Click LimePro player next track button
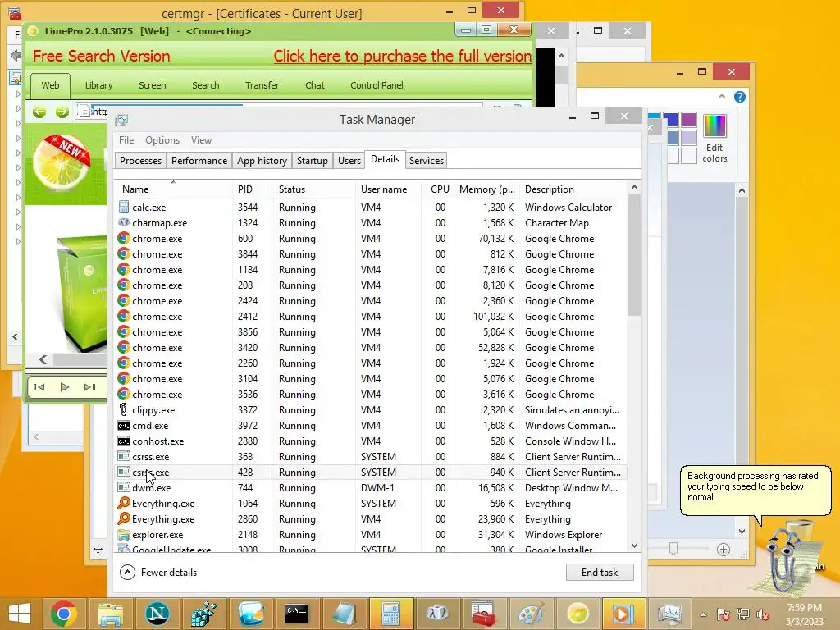Image resolution: width=840 pixels, height=630 pixels. 90,387
